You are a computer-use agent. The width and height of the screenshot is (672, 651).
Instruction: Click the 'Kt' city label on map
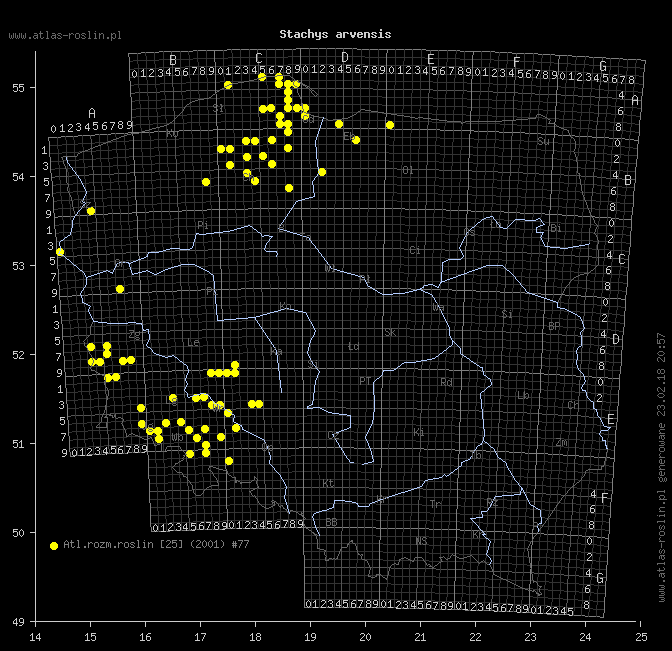[328, 483]
